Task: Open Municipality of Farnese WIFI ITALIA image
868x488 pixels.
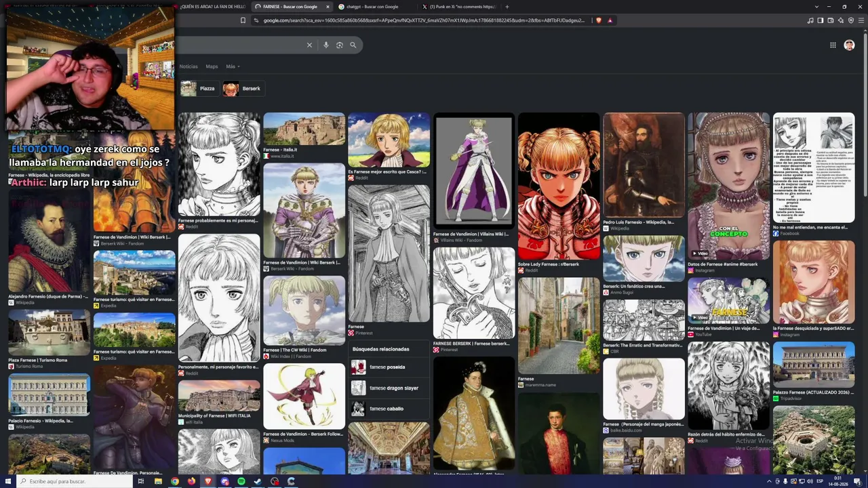Action: pos(219,396)
